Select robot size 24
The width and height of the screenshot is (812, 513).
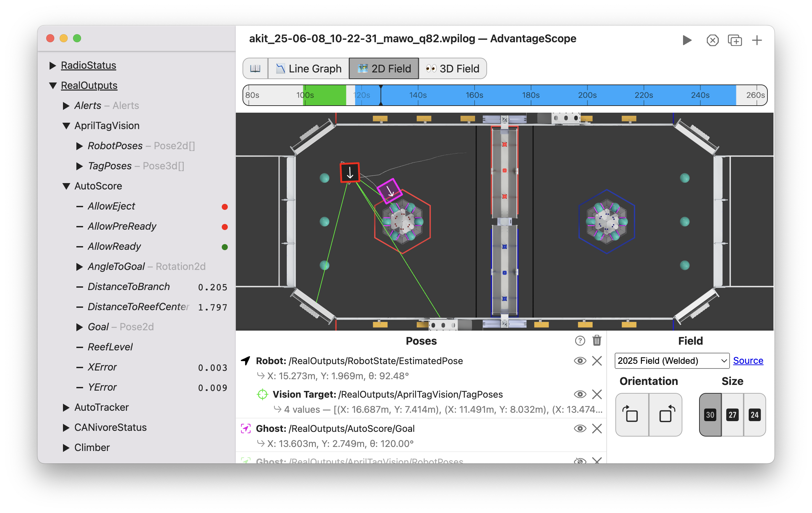pyautogui.click(x=755, y=415)
